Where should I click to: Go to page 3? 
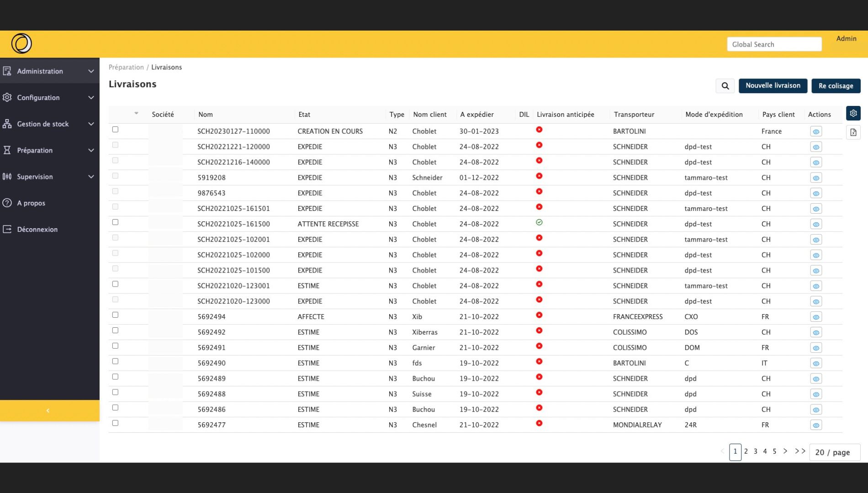tap(755, 451)
